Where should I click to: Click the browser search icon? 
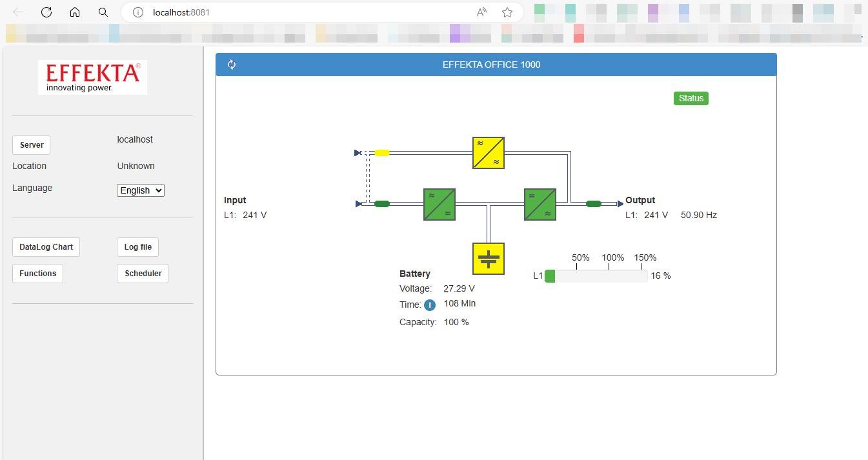103,12
